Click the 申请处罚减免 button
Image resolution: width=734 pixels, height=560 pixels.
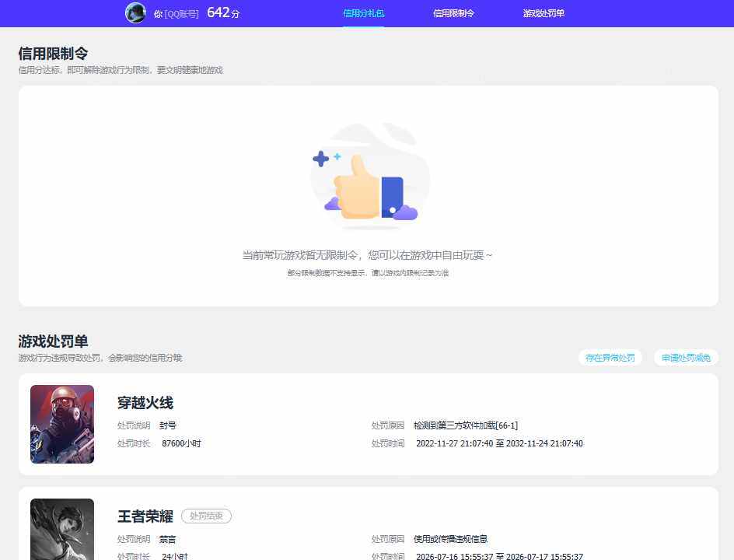click(686, 358)
